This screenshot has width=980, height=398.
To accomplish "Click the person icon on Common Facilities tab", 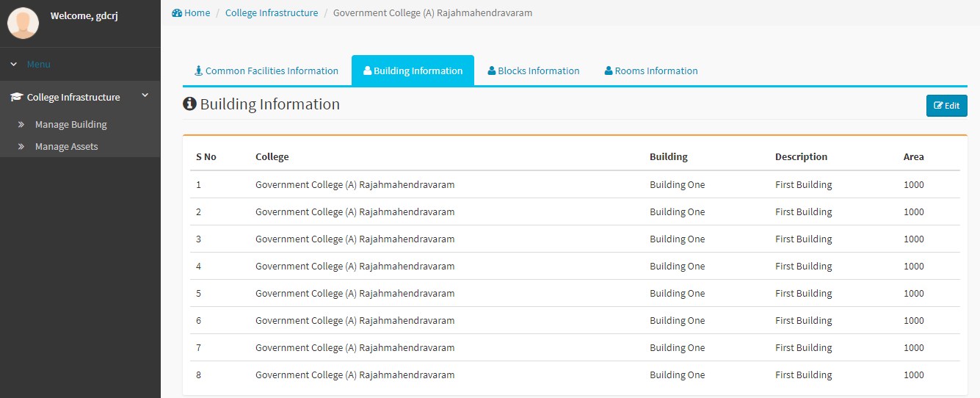I will [198, 71].
